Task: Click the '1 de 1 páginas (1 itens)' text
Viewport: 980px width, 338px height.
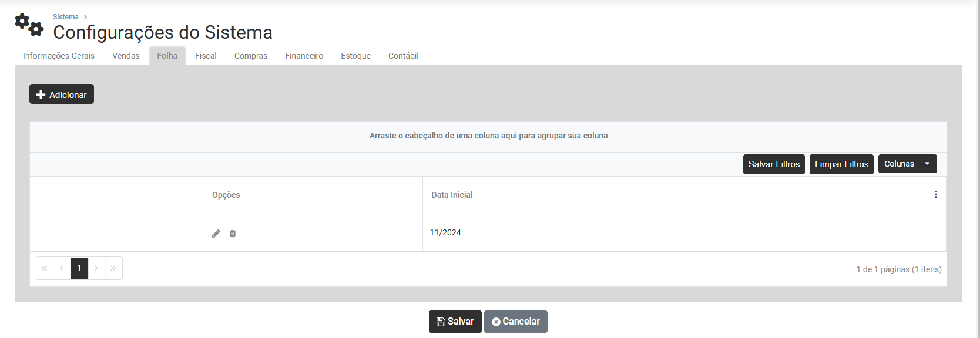Action: click(x=899, y=269)
